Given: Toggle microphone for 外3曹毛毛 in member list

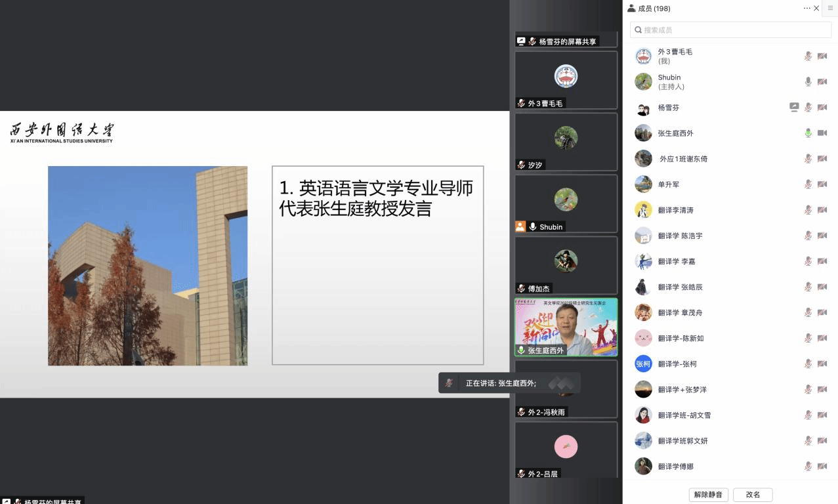Looking at the screenshot, I should 808,56.
